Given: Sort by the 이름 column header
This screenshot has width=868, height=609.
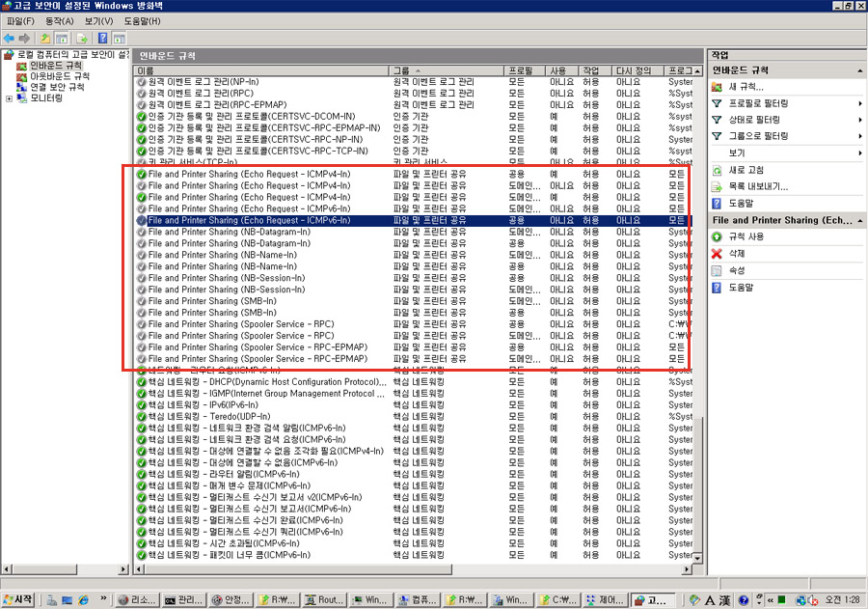Looking at the screenshot, I should click(x=261, y=70).
